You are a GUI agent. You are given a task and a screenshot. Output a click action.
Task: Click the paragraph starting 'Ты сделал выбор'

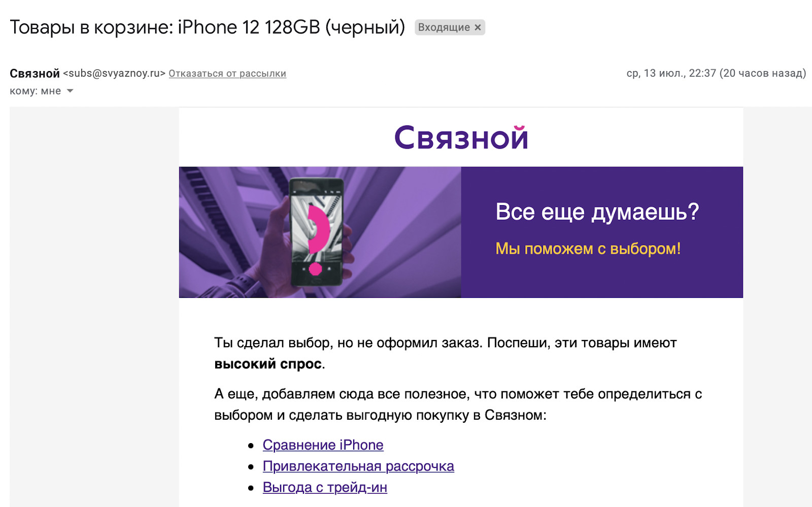(446, 353)
